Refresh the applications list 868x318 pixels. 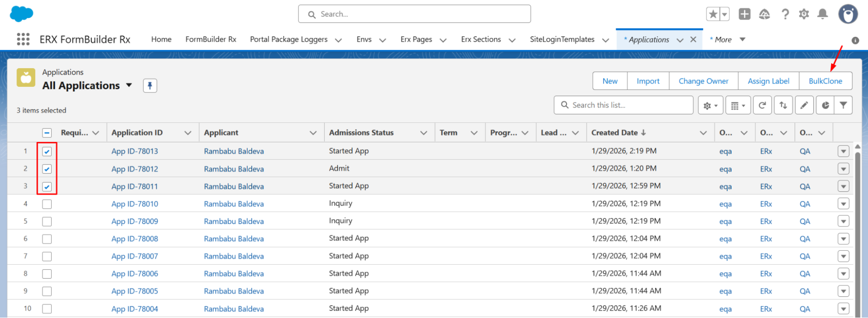point(762,105)
